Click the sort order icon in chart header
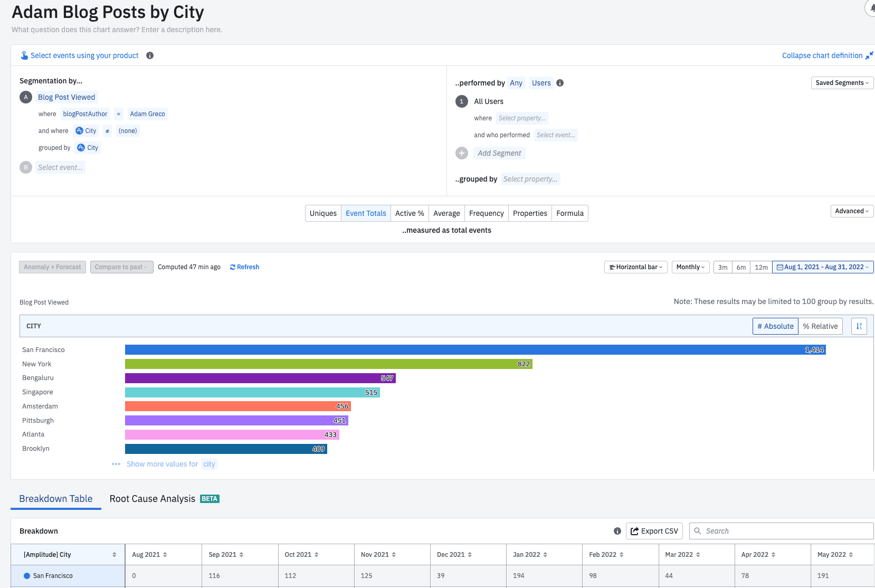The width and height of the screenshot is (875, 588). [x=859, y=326]
